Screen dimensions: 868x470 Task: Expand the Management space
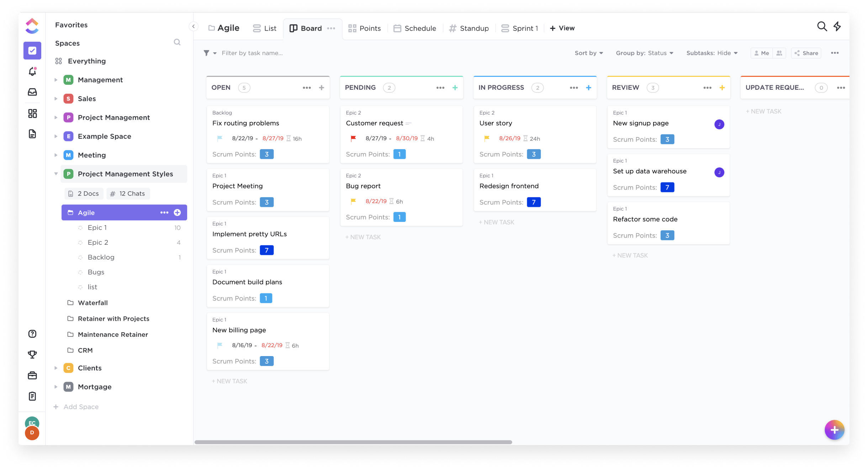[x=56, y=79]
